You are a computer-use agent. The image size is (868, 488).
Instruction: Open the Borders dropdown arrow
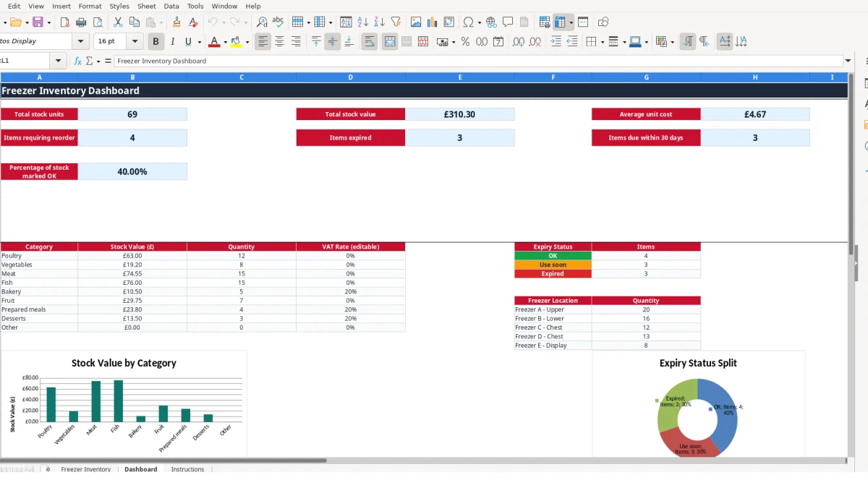(601, 42)
